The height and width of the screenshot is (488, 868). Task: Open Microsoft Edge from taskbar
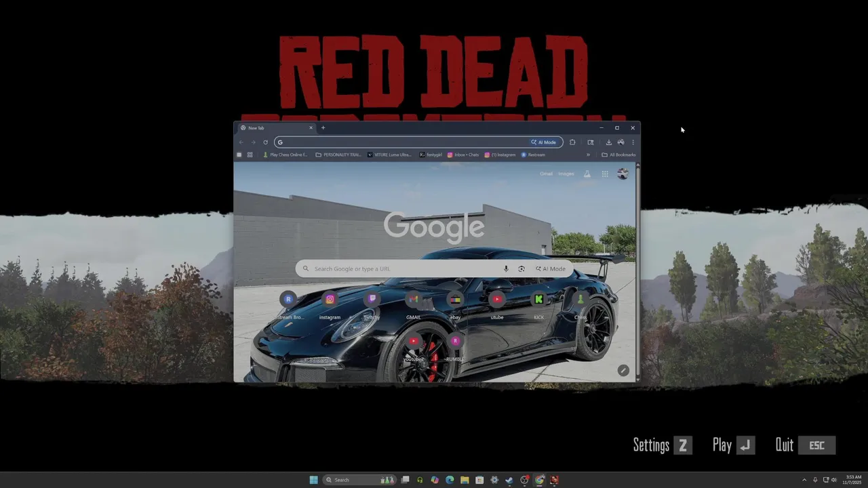[x=450, y=480]
